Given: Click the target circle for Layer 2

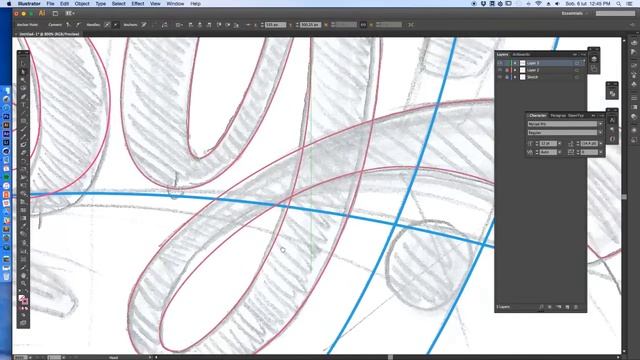Looking at the screenshot, I should 577,70.
